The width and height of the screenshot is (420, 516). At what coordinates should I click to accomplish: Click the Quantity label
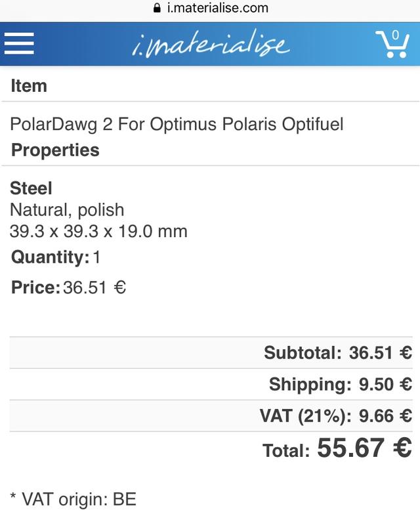pyautogui.click(x=50, y=257)
